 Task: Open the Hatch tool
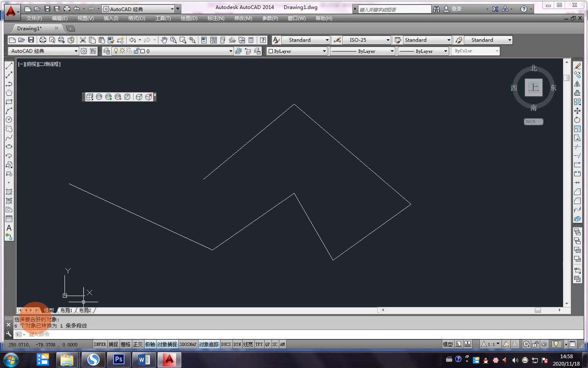tap(9, 192)
